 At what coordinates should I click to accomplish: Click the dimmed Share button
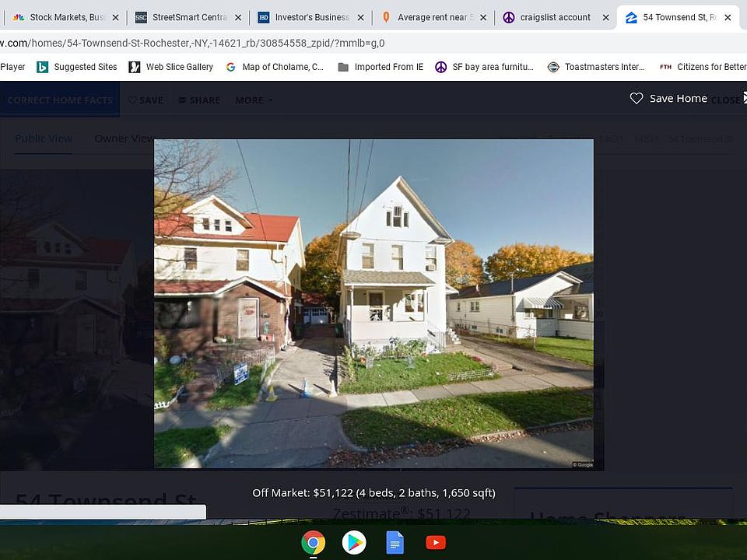(x=200, y=100)
